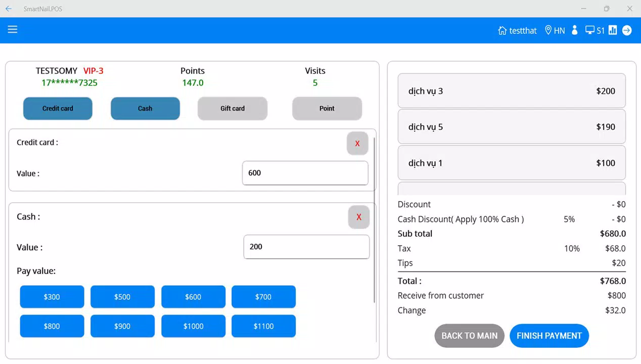Toggle the Point payment method
The width and height of the screenshot is (641, 364).
tap(327, 108)
